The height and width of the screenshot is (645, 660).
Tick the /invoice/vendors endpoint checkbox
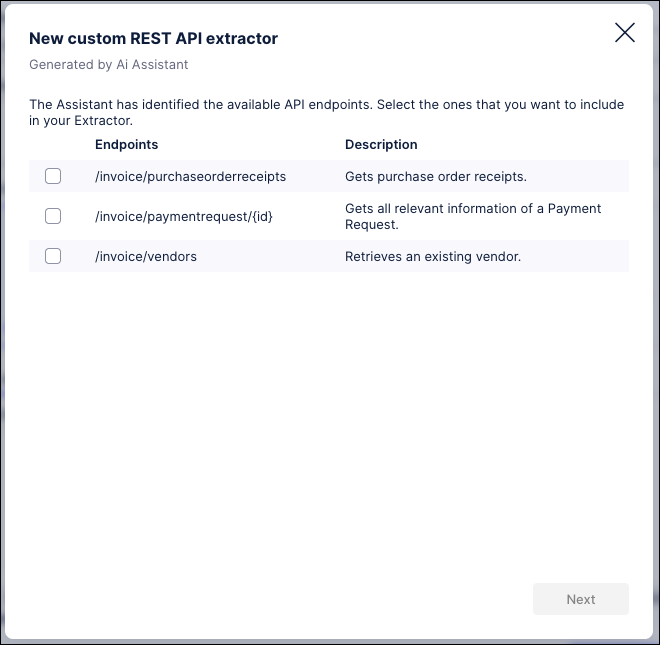(x=53, y=256)
